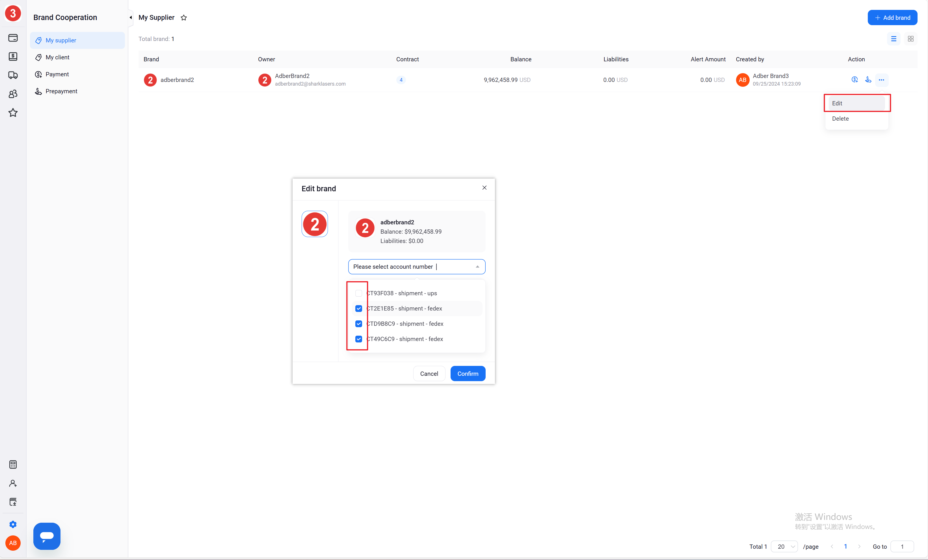Click the grid view layout icon
928x560 pixels.
click(x=910, y=39)
